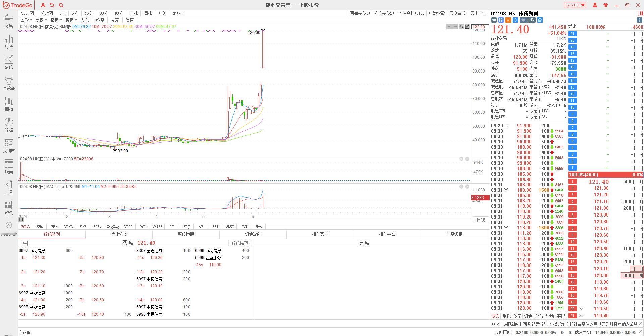Click the shopping cart icon in title bar
Image resolution: width=644 pixels, height=336 pixels.
[583, 5]
